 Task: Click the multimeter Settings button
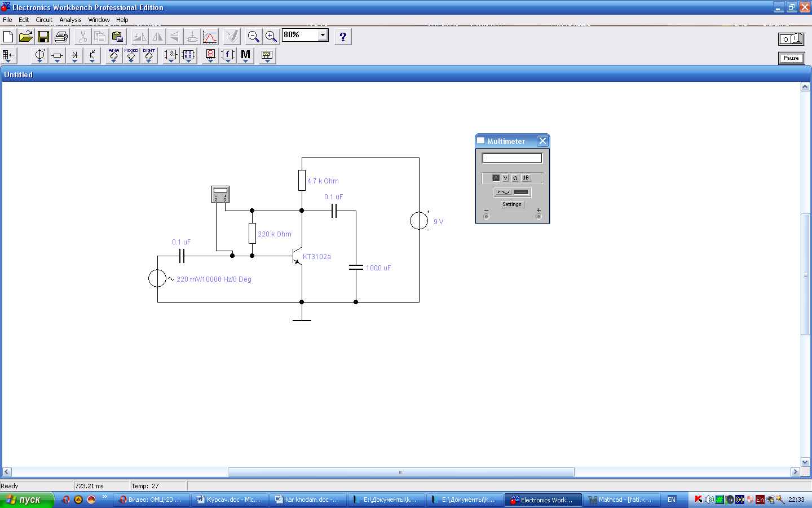[x=512, y=204]
